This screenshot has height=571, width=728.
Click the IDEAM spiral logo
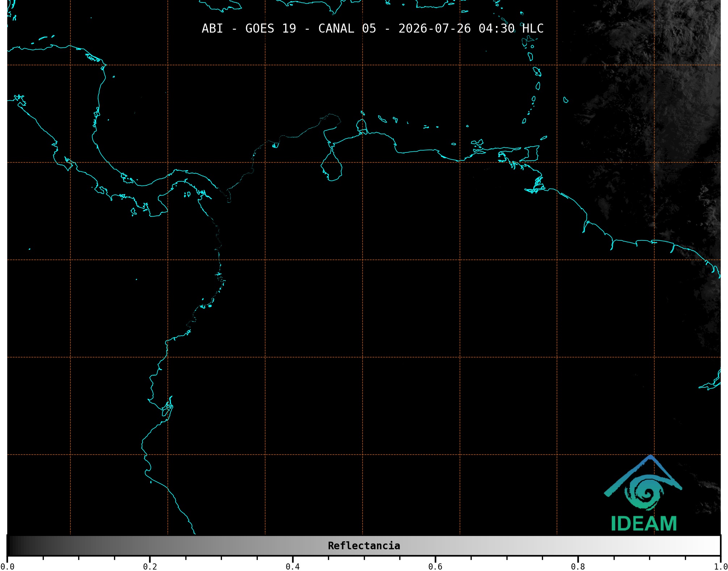pyautogui.click(x=643, y=483)
